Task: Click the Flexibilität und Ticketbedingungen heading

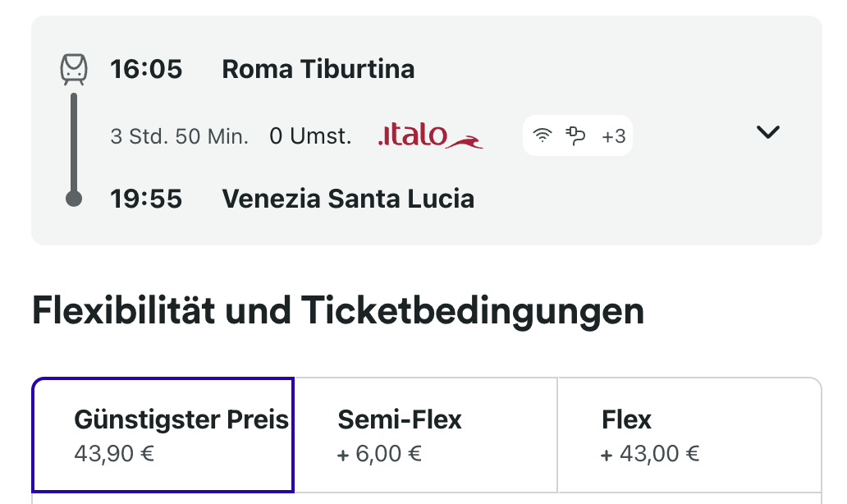Action: [337, 313]
